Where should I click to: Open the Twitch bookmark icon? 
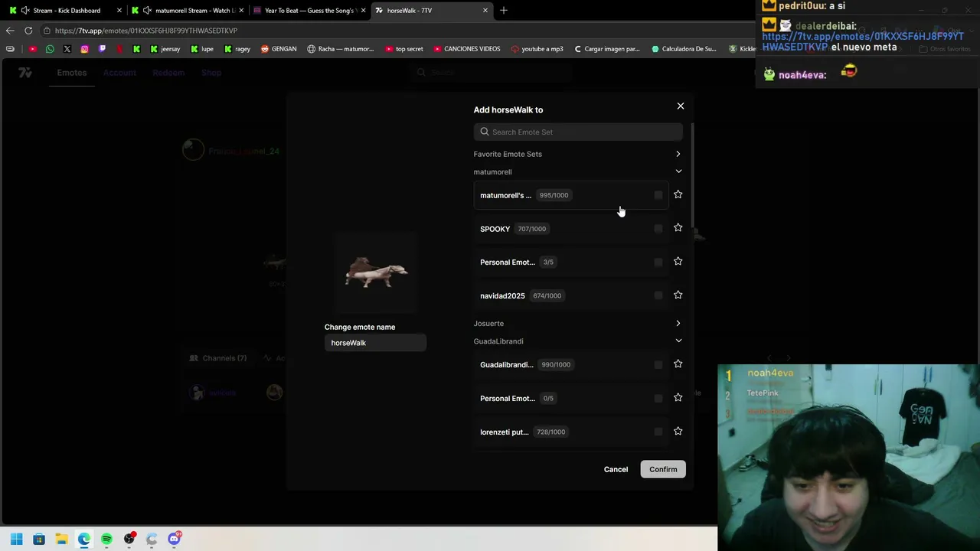coord(102,49)
